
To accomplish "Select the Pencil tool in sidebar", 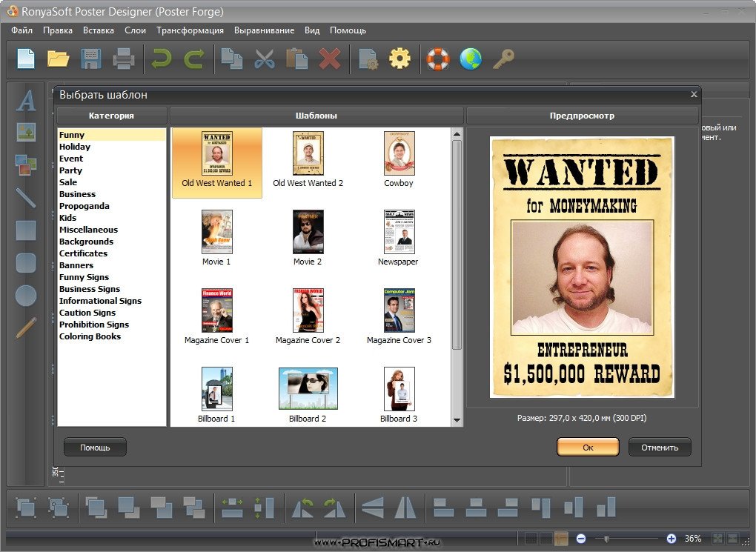I will pos(26,327).
